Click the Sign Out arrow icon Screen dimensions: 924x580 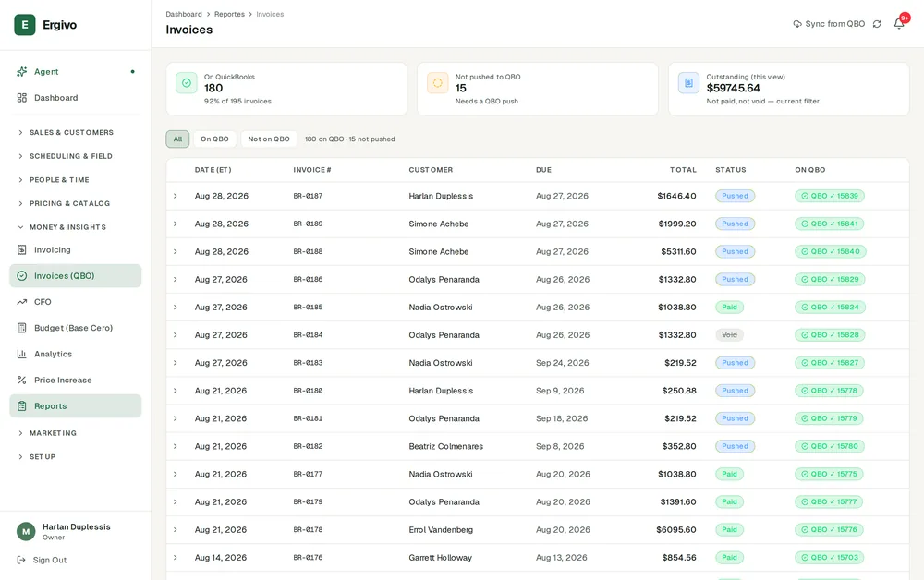coord(21,560)
